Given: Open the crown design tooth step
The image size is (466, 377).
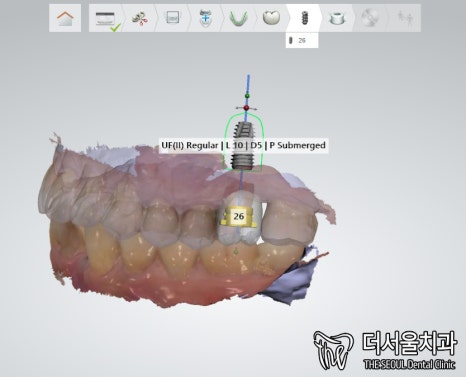Looking at the screenshot, I should 271,18.
